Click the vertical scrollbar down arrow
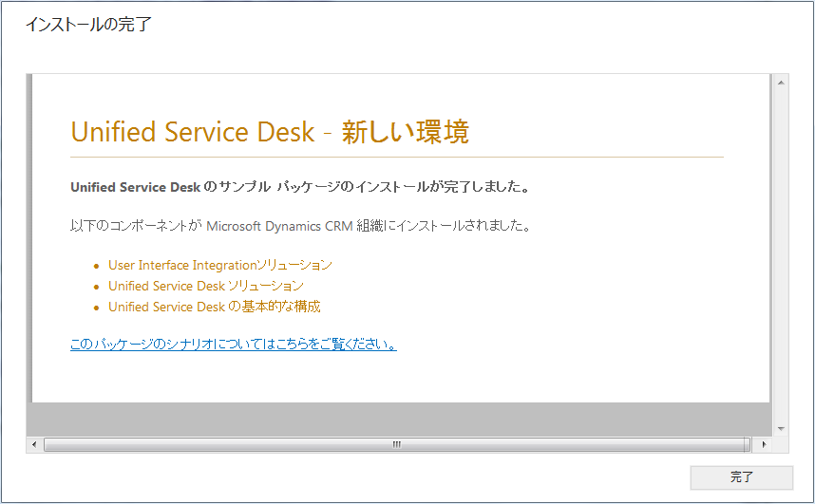 click(x=781, y=429)
